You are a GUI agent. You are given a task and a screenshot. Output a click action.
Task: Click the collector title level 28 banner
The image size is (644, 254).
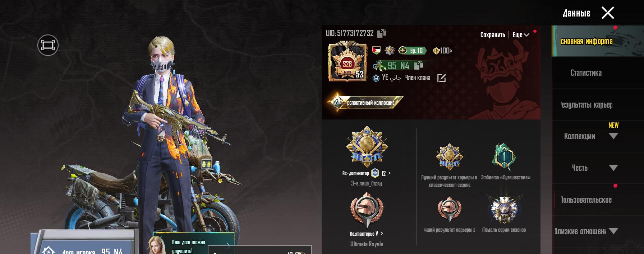pos(365,103)
